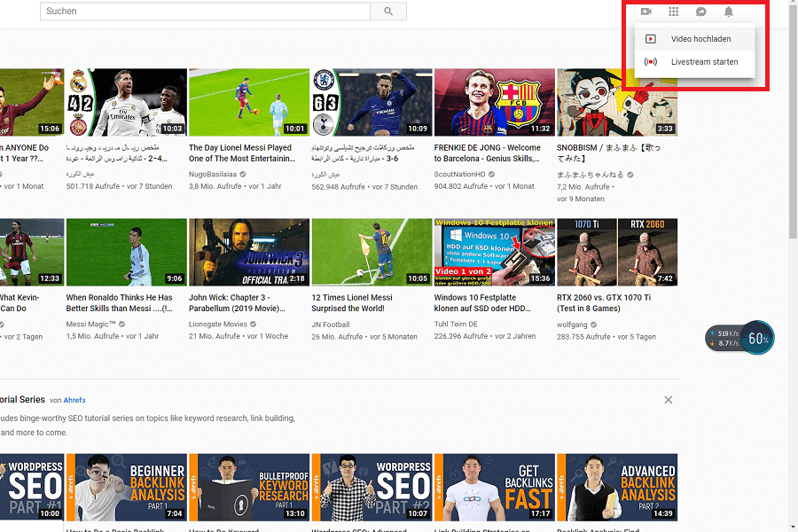Click the text '501.718 Aufrufe • vor 7 Stunden'
This screenshot has height=532, width=798.
tap(119, 186)
